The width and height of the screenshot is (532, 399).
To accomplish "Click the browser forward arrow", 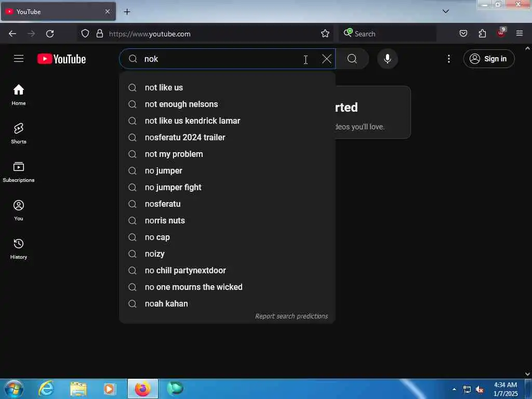I will coord(31,34).
